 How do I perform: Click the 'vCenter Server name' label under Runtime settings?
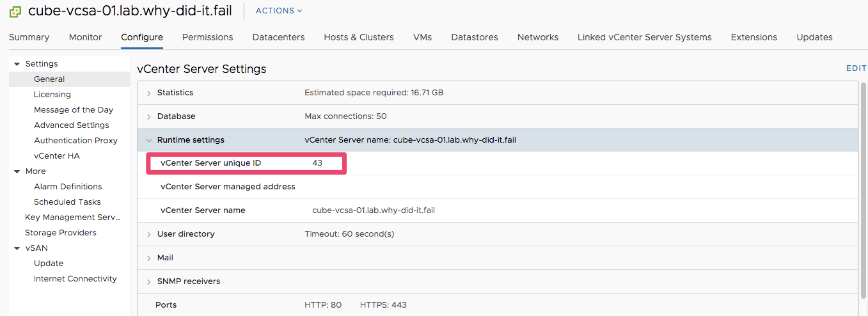click(x=203, y=210)
